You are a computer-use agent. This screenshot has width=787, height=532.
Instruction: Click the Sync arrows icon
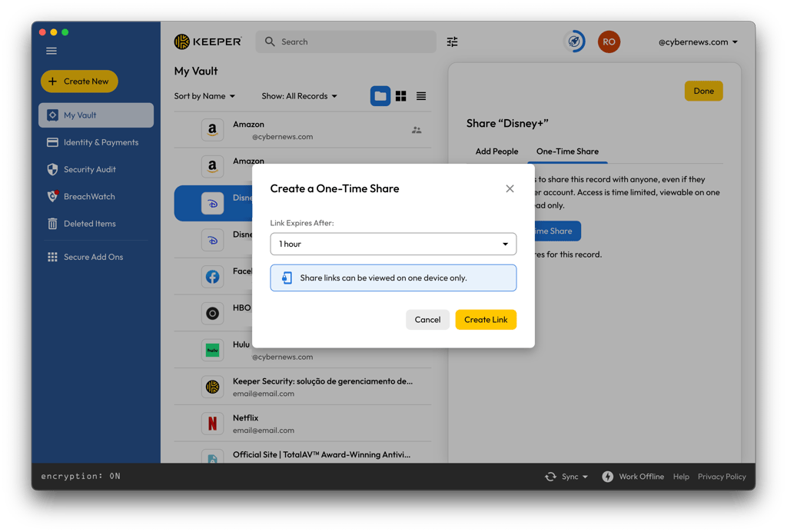pyautogui.click(x=550, y=477)
